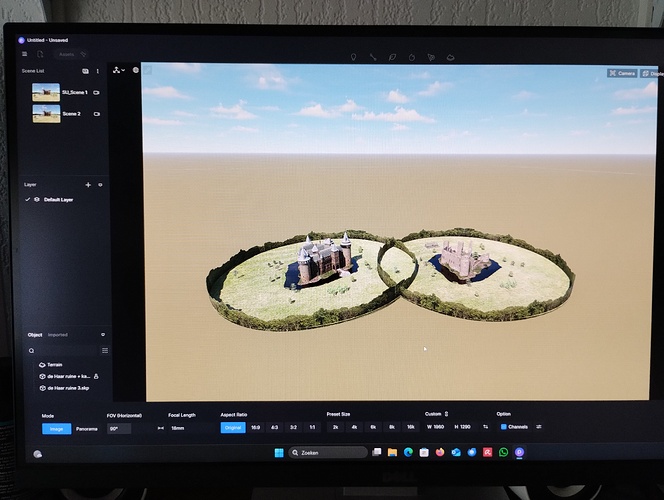
Task: Add a new scene in Scene List
Action: coord(85,71)
